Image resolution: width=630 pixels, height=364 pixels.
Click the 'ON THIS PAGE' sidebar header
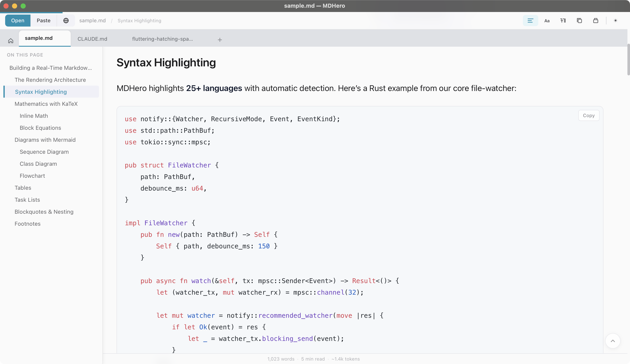tap(25, 55)
